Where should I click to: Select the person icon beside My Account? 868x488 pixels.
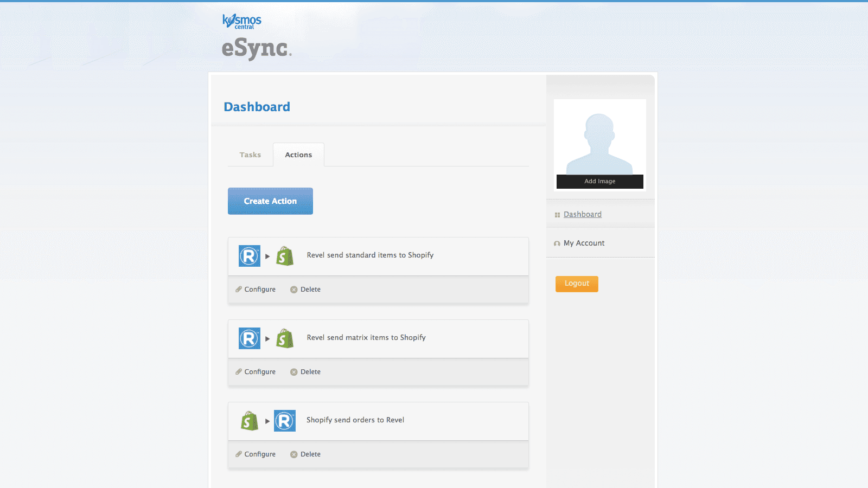click(557, 243)
